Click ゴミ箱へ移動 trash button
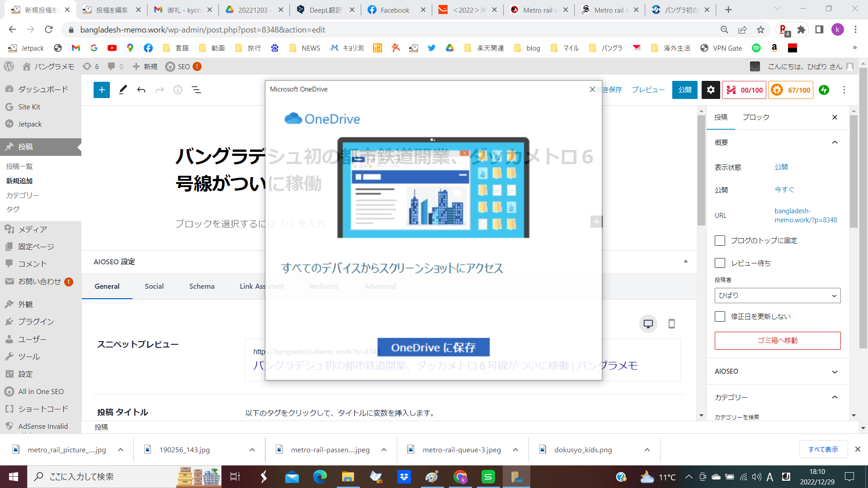This screenshot has height=488, width=868. (778, 341)
